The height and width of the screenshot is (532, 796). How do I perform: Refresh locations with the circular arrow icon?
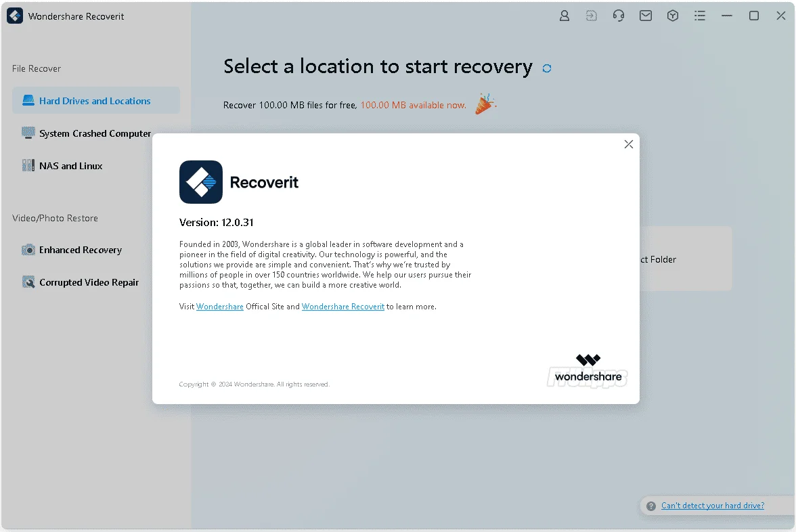coord(547,68)
